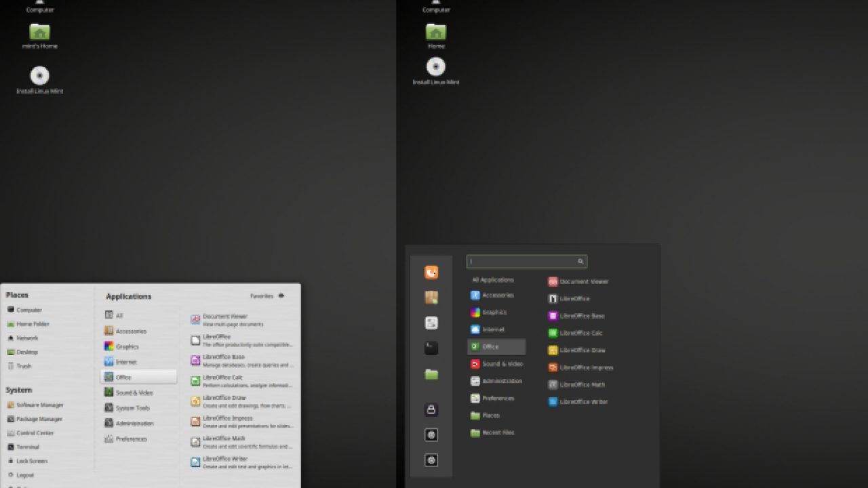Open Software Manager icon in dark menu sidebar
The width and height of the screenshot is (868, 488).
[431, 298]
